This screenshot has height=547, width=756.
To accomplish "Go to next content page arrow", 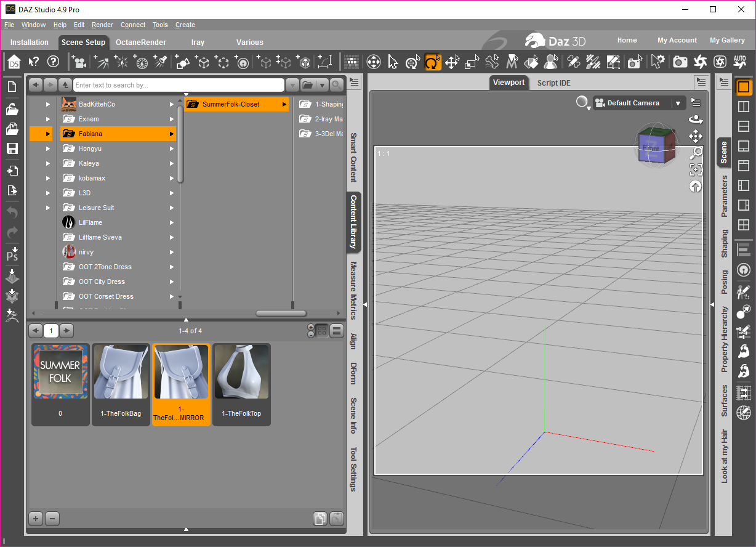I will (x=66, y=331).
